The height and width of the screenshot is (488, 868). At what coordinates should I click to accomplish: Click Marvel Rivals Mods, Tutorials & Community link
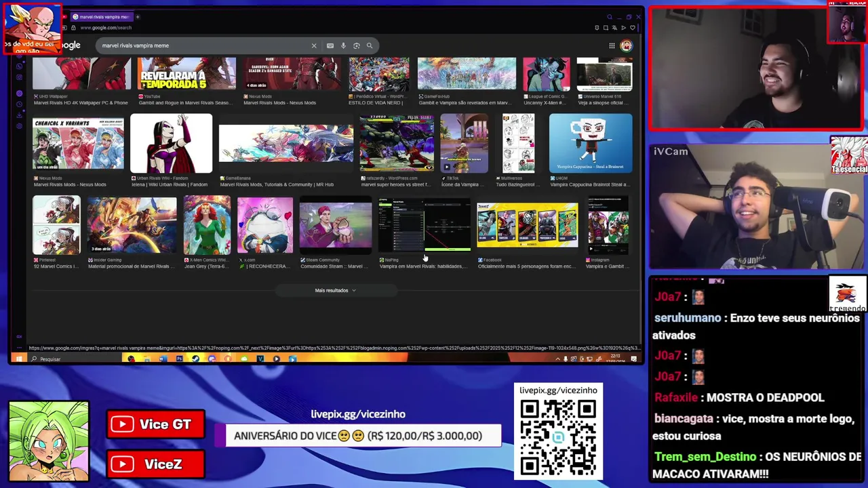click(277, 184)
